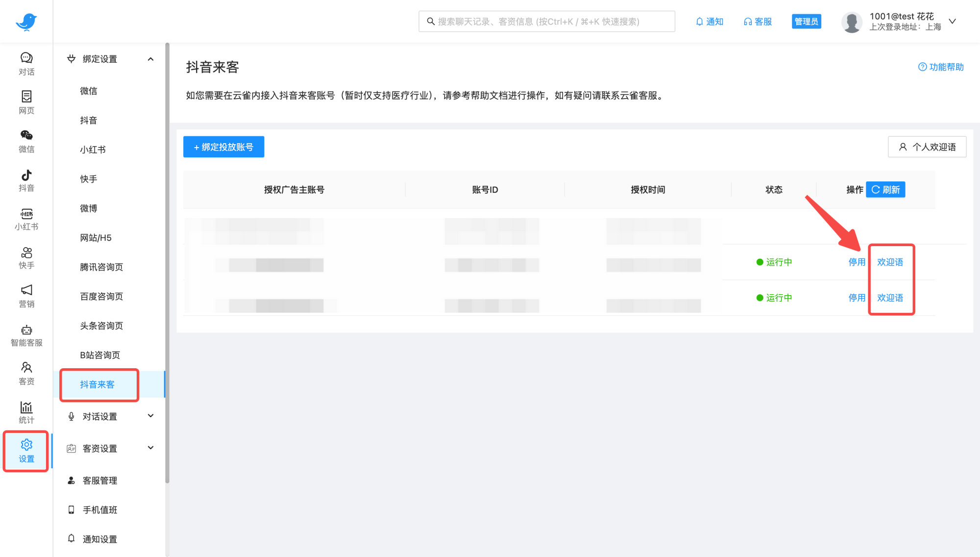Focus the chat records search field
This screenshot has height=557, width=980.
(547, 22)
